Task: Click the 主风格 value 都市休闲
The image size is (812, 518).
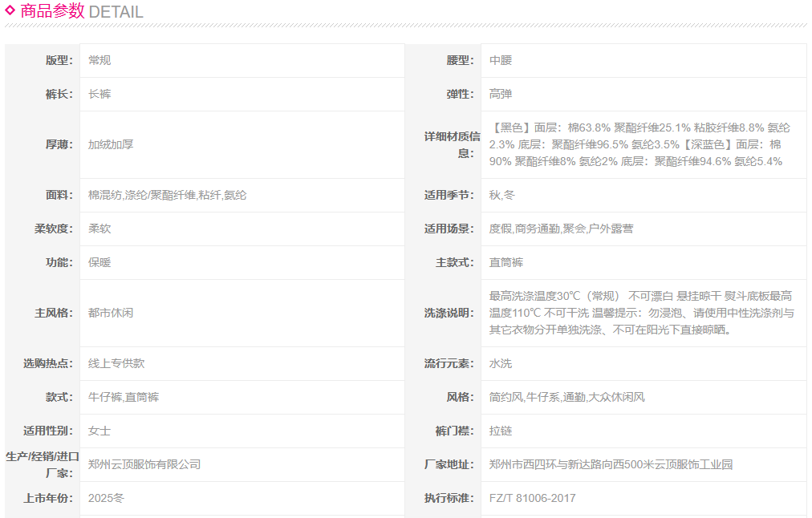Action: (x=111, y=313)
